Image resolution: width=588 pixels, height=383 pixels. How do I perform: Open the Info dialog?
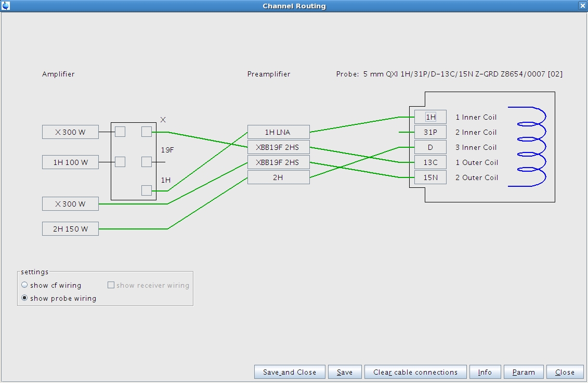(x=485, y=372)
